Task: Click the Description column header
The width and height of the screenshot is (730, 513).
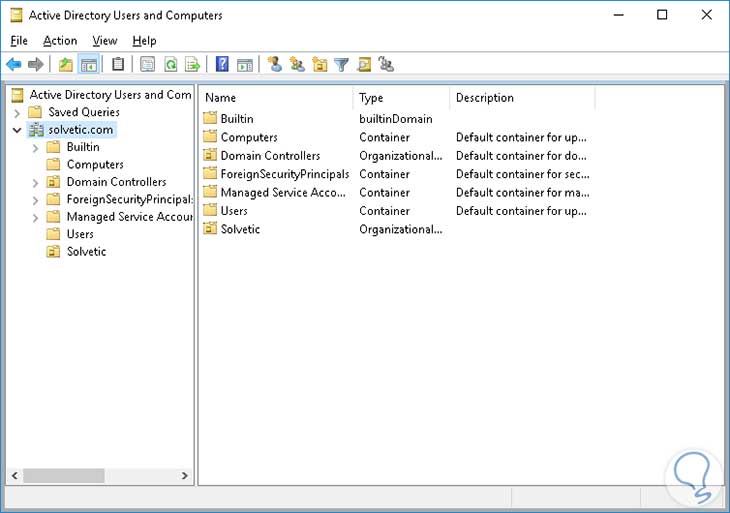Action: 520,98
